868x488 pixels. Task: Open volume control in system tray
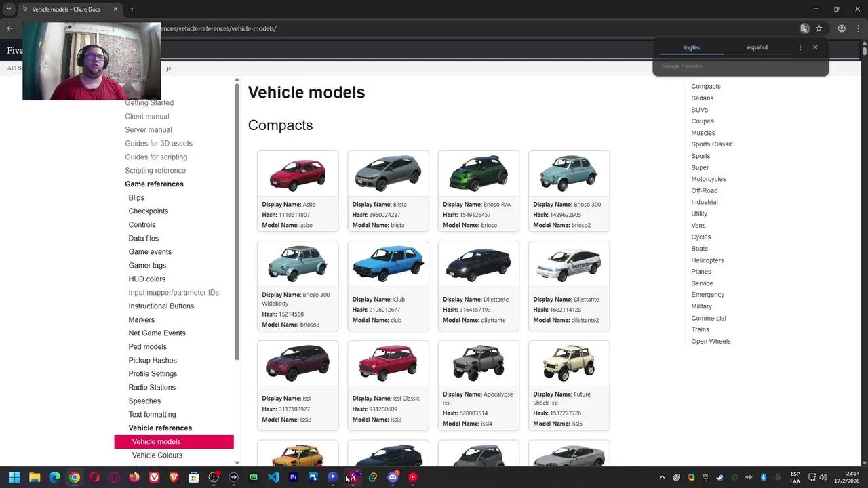pos(823,477)
